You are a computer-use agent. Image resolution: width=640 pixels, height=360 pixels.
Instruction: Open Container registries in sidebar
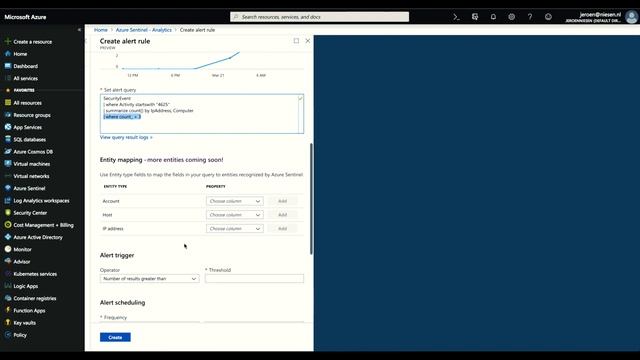click(35, 298)
